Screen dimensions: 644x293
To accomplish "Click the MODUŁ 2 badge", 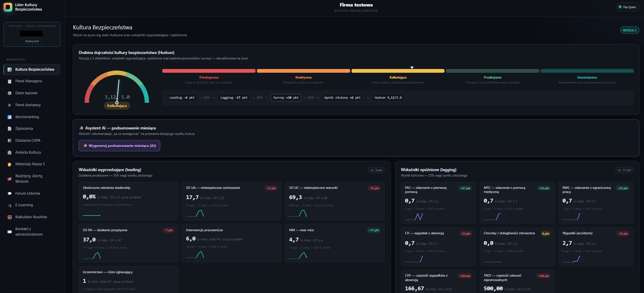I will click(629, 30).
